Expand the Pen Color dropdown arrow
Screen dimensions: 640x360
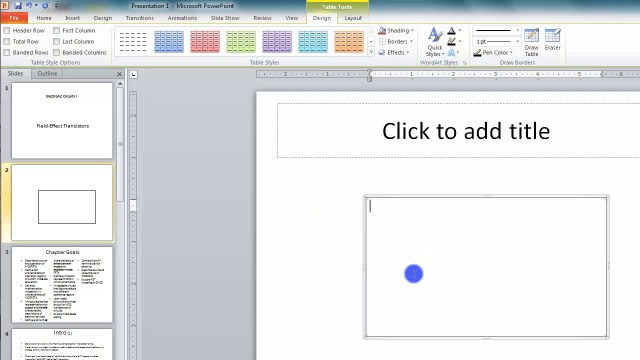tap(511, 53)
